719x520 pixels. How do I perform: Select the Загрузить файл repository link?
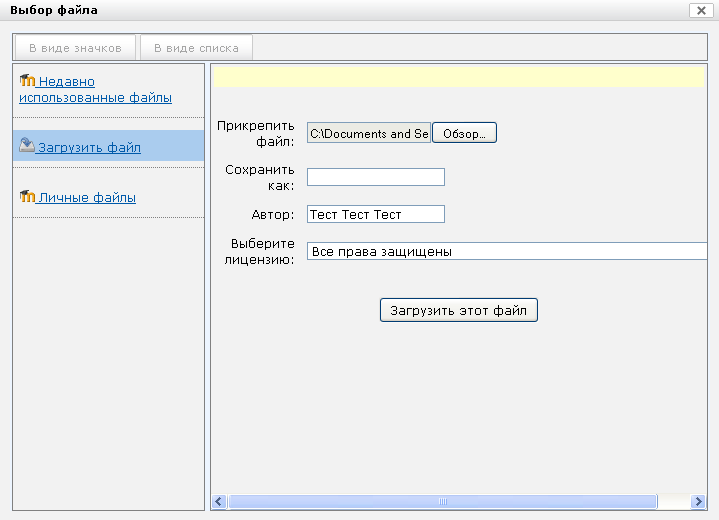click(89, 148)
